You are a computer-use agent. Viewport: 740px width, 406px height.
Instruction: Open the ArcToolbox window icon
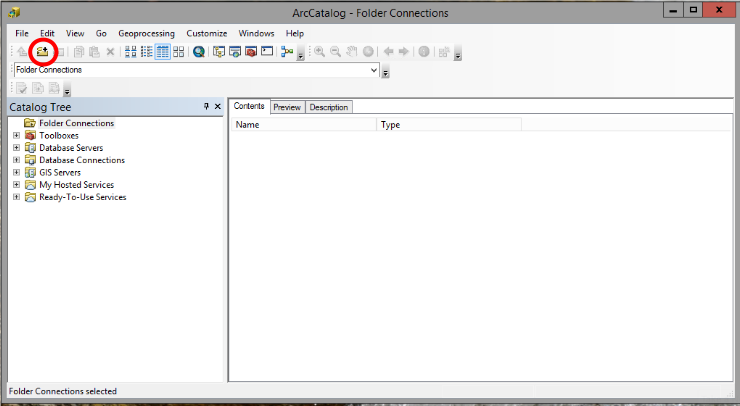click(x=251, y=51)
